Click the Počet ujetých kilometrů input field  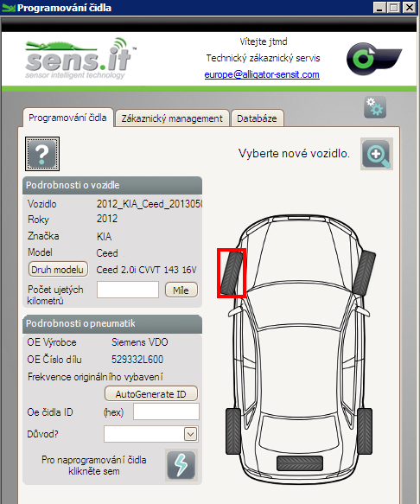coord(128,290)
